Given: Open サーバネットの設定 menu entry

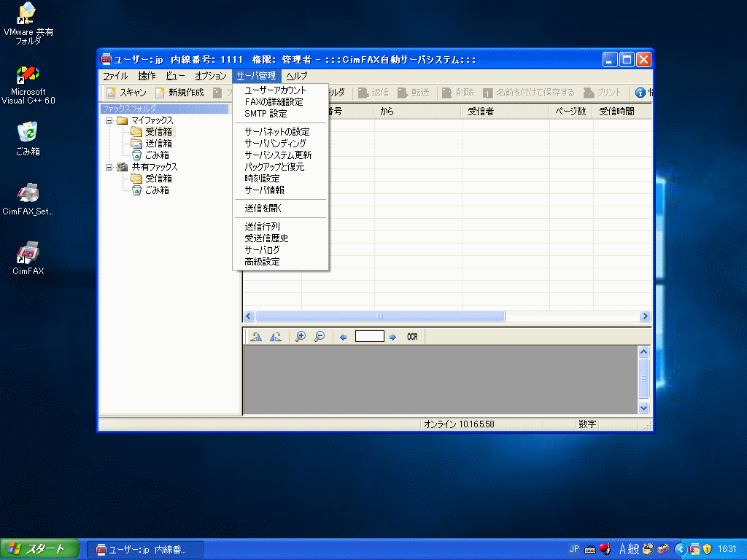Looking at the screenshot, I should point(281,132).
